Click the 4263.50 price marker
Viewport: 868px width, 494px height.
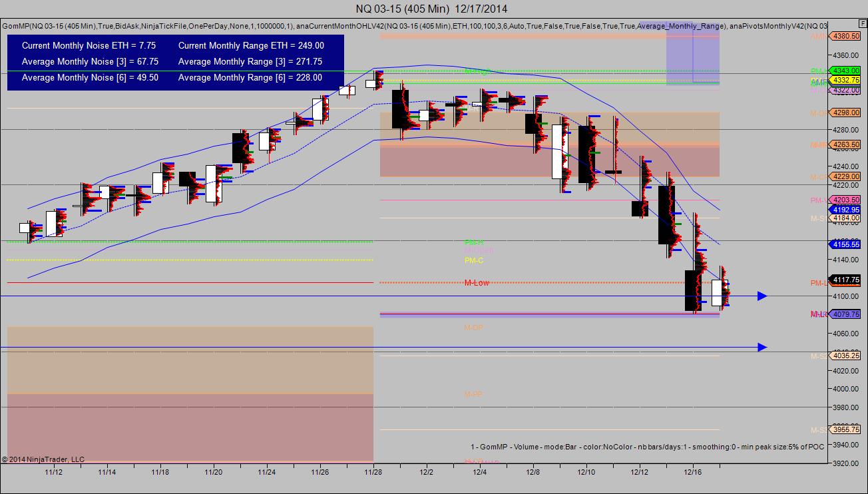click(x=845, y=144)
